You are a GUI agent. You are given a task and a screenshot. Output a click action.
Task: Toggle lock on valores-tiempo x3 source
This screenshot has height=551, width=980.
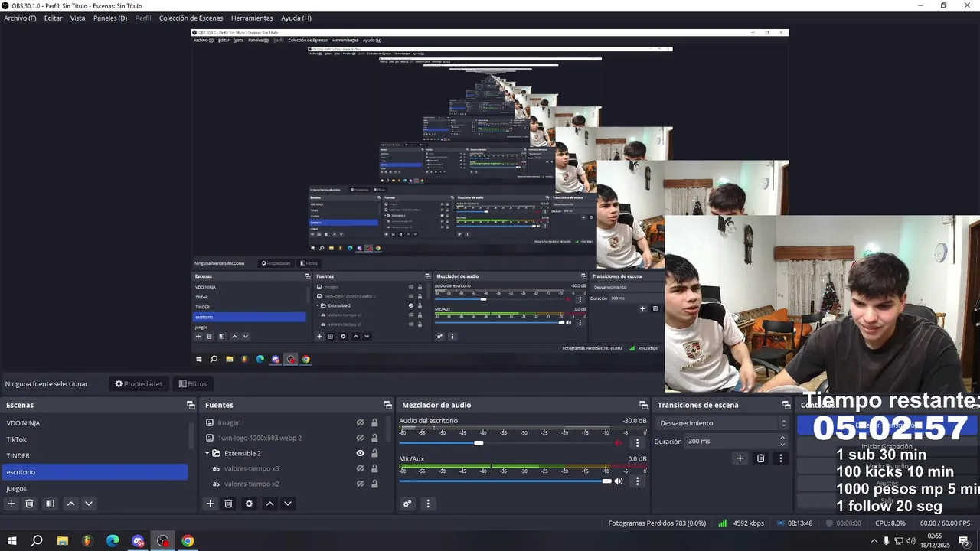coord(374,468)
